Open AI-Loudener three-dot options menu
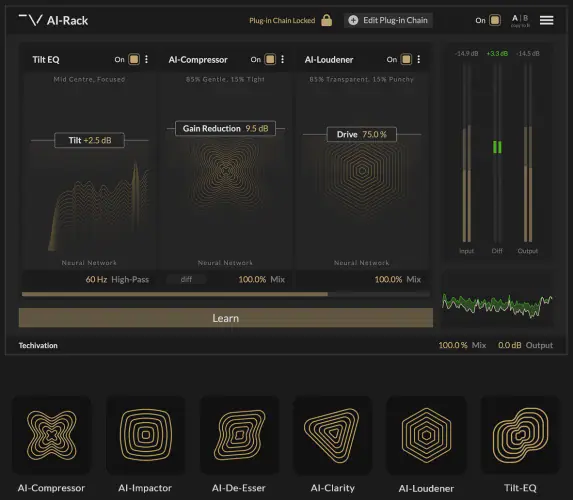The width and height of the screenshot is (573, 500). (x=418, y=59)
